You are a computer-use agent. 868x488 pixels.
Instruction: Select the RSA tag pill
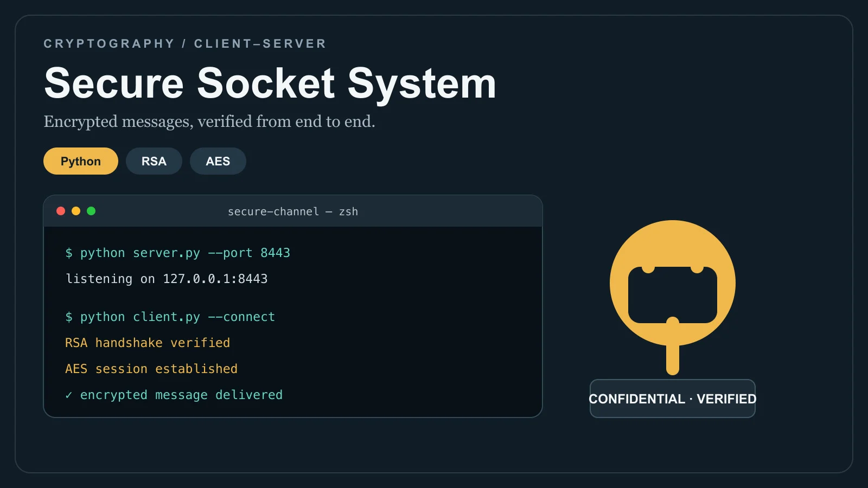click(154, 161)
